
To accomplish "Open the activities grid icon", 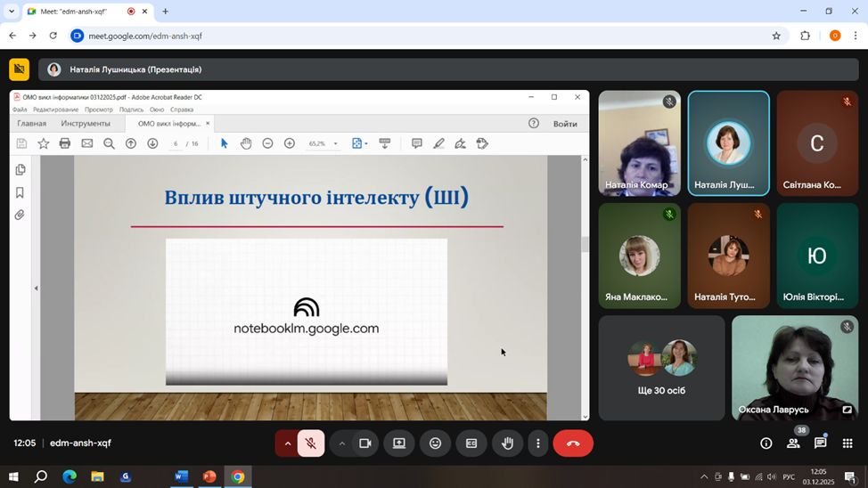I will coord(848,443).
